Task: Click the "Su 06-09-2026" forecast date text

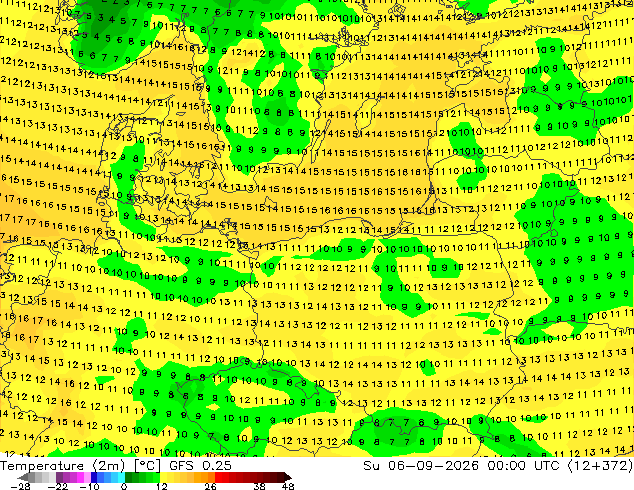Action: (420, 465)
